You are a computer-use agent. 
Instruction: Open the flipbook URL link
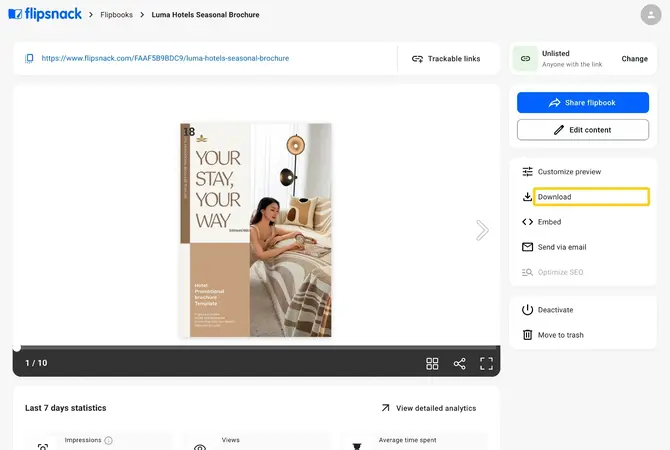point(165,58)
